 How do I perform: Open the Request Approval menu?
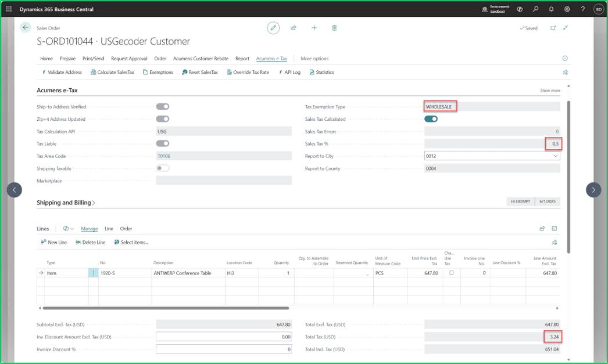point(129,59)
